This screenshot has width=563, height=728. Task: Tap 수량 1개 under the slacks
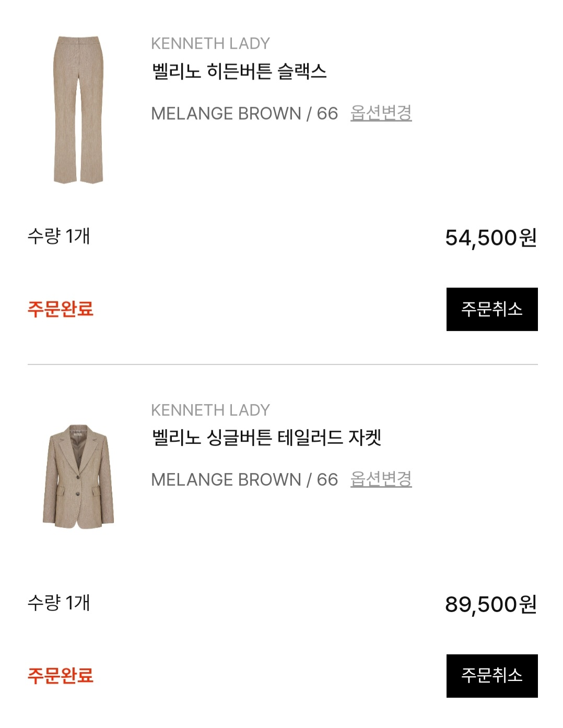point(58,236)
